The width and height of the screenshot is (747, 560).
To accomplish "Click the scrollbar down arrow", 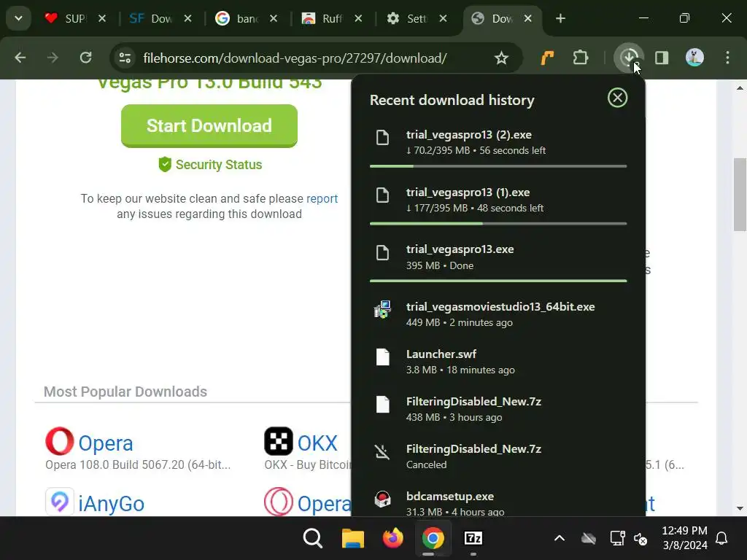I will tap(740, 508).
